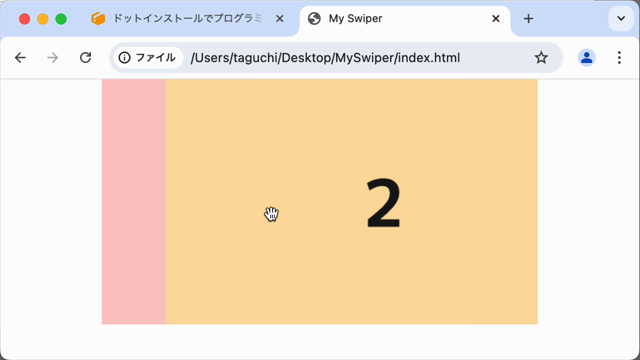Select the My Swiper tab
640x360 pixels.
click(404, 19)
